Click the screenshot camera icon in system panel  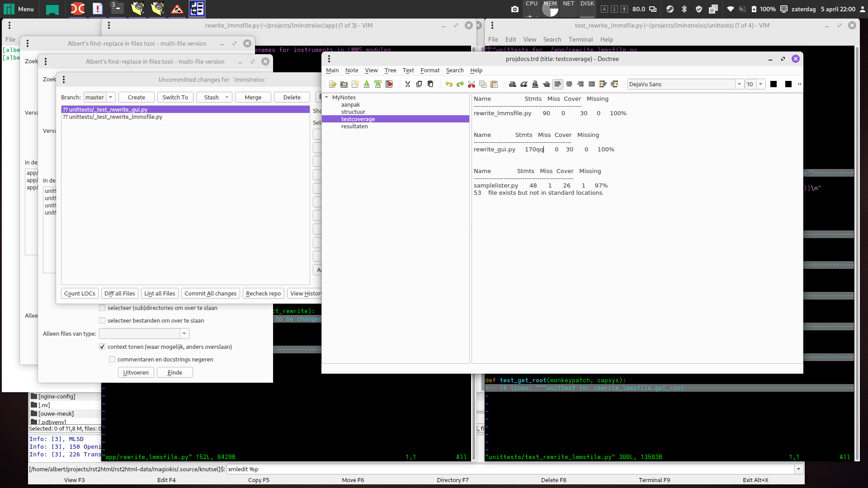(514, 9)
